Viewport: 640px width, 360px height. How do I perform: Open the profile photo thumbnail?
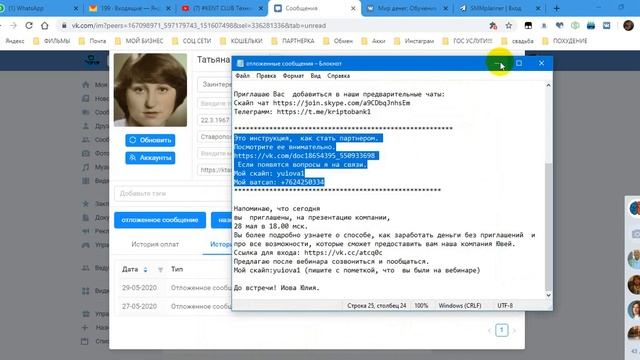(x=150, y=90)
